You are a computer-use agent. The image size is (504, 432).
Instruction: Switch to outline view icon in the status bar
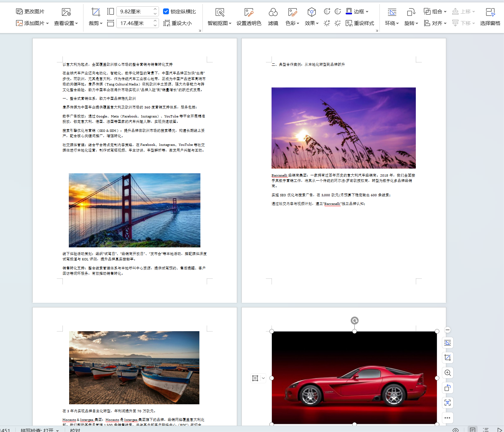(x=486, y=430)
